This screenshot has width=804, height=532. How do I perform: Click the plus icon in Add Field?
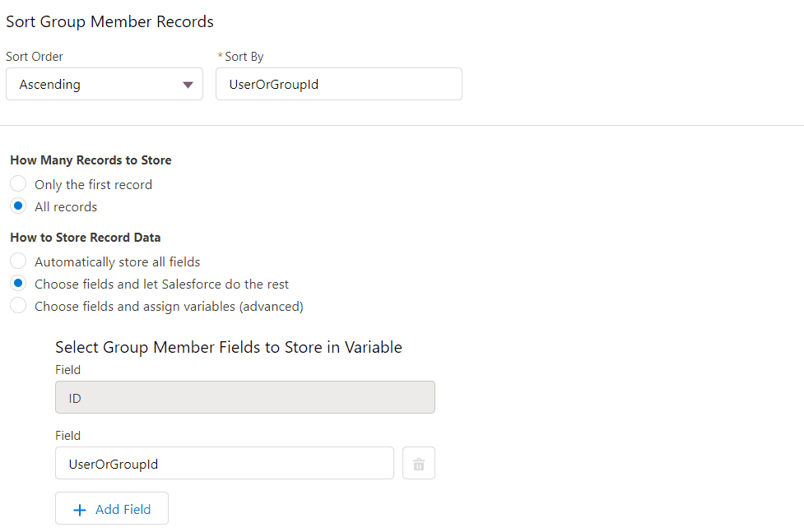(x=80, y=510)
